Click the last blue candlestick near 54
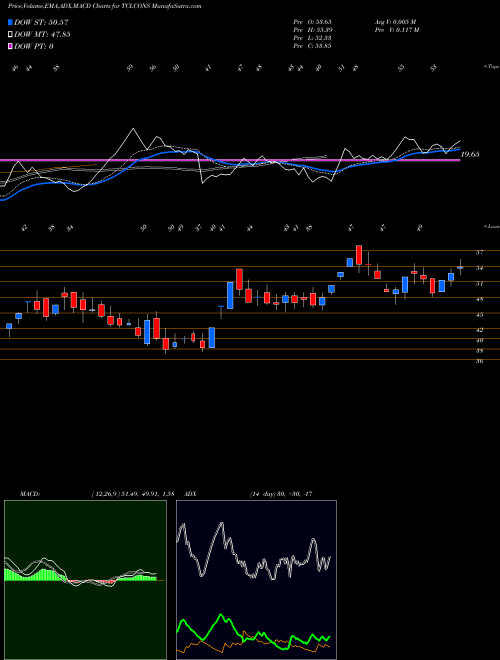 pyautogui.click(x=460, y=267)
